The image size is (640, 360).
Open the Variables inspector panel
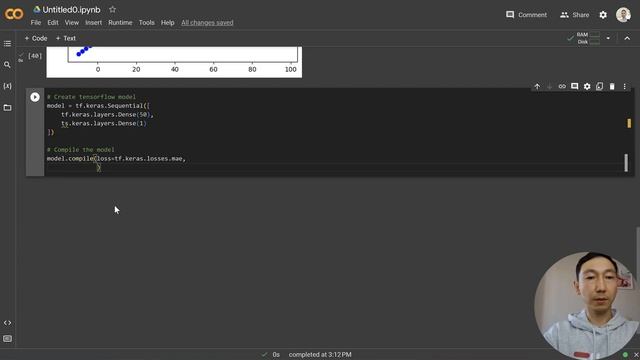pos(7,86)
